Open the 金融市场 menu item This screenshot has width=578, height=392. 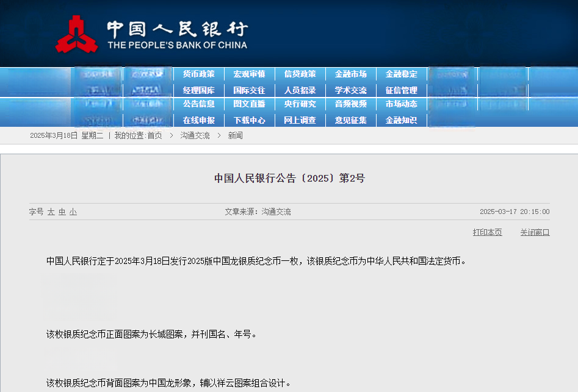[350, 74]
